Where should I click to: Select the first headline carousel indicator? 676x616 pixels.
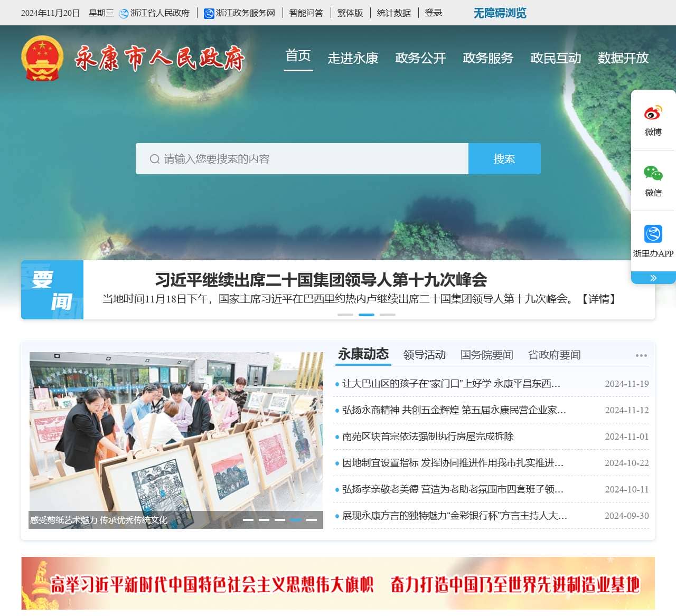[x=345, y=315]
